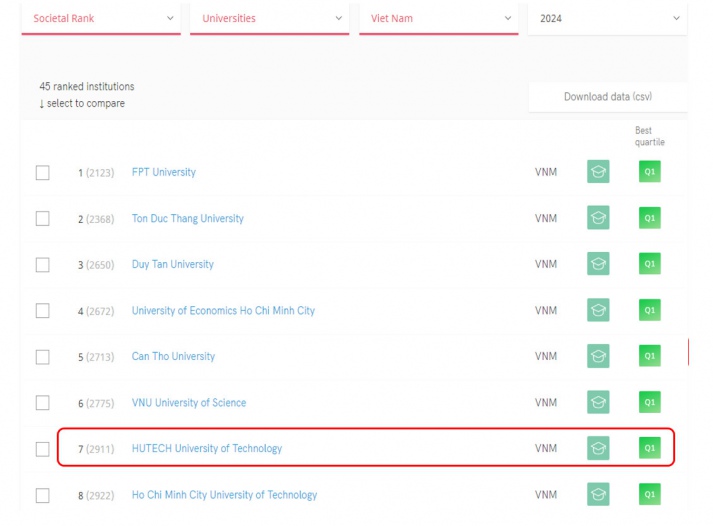Viewport: 713px width, 526px height.
Task: Click the Q1 badge for FPT University
Action: [x=649, y=171]
